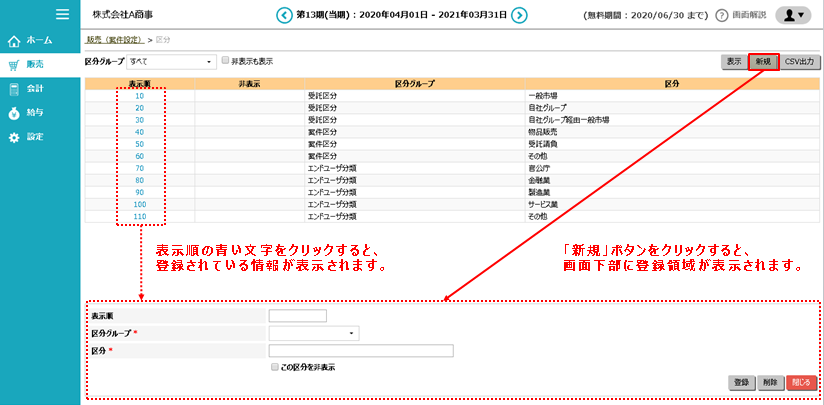
Task: Open record with display order 90
Action: (140, 192)
